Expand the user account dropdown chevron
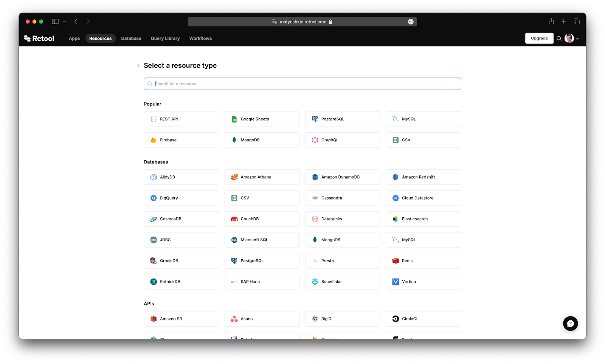The height and width of the screenshot is (364, 605). pyautogui.click(x=577, y=39)
